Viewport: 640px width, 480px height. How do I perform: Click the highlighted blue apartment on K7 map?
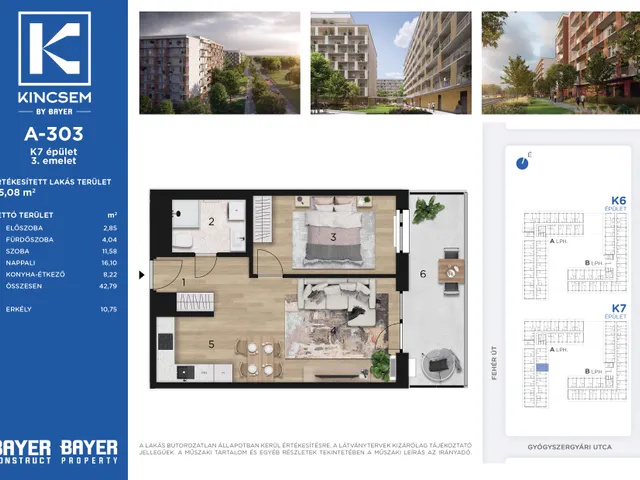click(542, 367)
